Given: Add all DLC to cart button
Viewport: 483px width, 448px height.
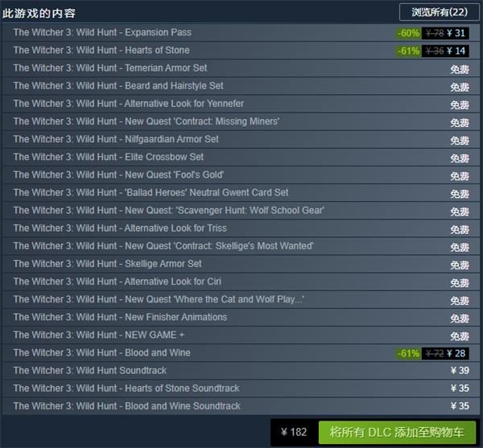Looking at the screenshot, I should coord(397,432).
